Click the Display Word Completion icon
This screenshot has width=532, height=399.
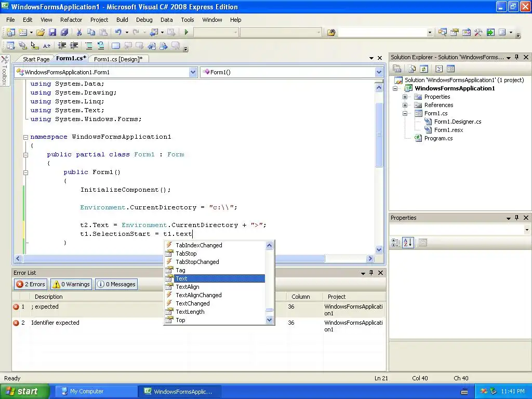click(x=46, y=46)
